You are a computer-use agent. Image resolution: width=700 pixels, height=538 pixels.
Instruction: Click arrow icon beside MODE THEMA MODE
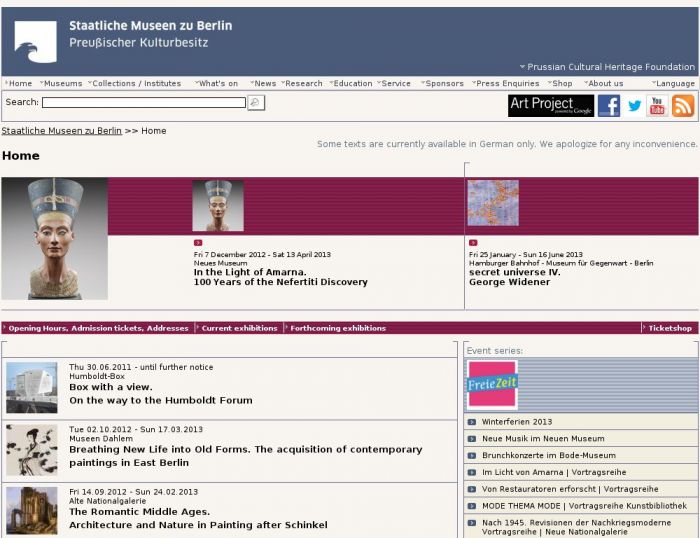click(x=471, y=506)
